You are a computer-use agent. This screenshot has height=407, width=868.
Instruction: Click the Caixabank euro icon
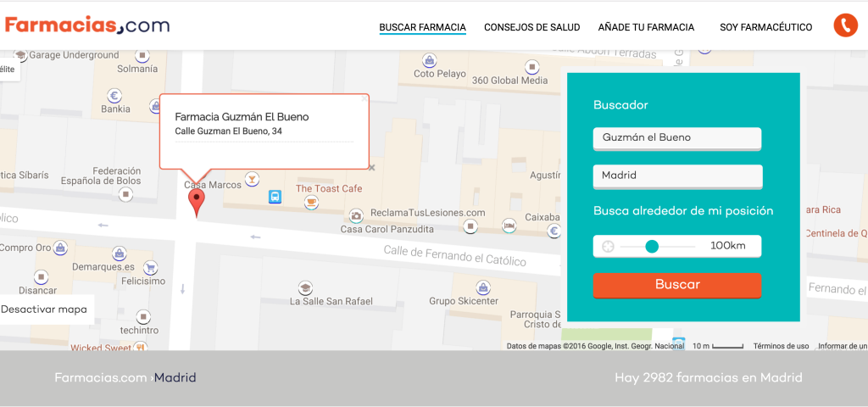click(x=554, y=231)
